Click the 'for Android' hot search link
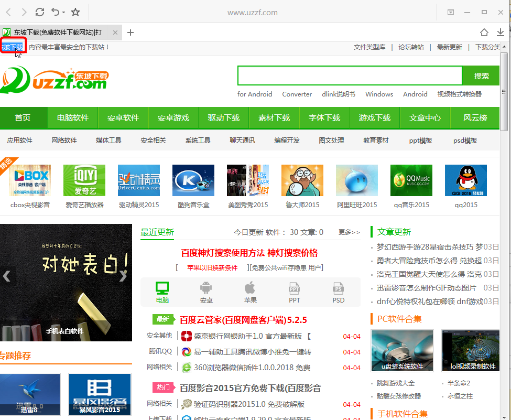 (x=255, y=94)
